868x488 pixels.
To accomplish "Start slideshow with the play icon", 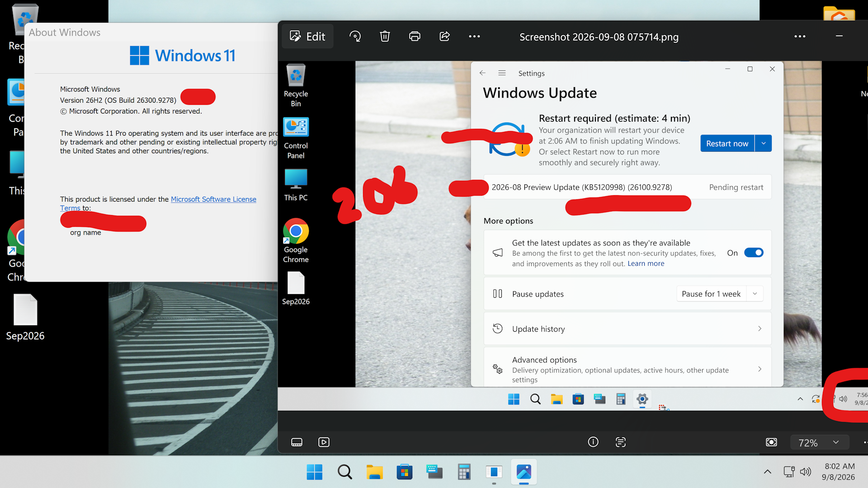I will pyautogui.click(x=324, y=442).
